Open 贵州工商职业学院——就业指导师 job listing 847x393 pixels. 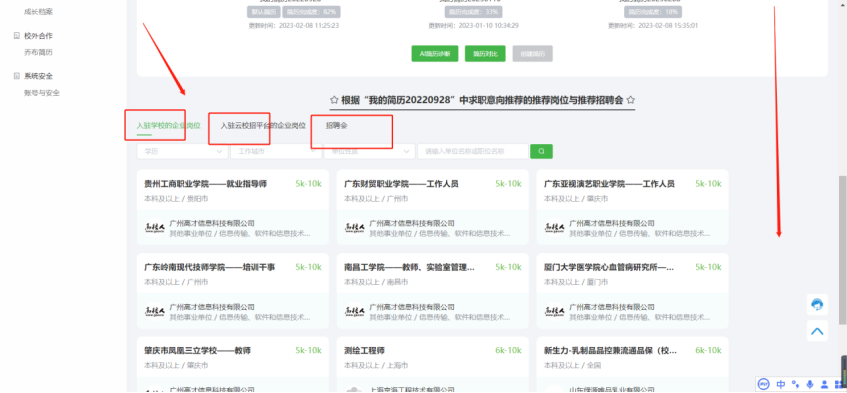coord(206,184)
